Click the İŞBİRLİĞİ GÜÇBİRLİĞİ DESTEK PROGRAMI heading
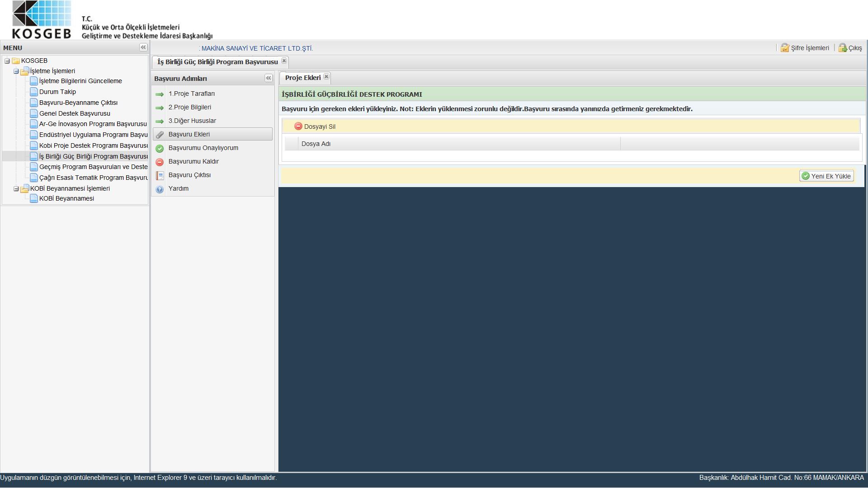 352,94
